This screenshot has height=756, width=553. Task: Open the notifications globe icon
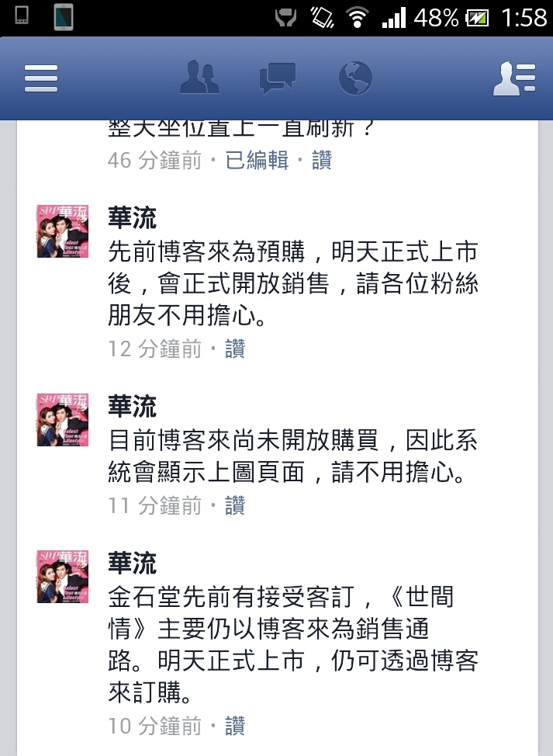coord(355,78)
